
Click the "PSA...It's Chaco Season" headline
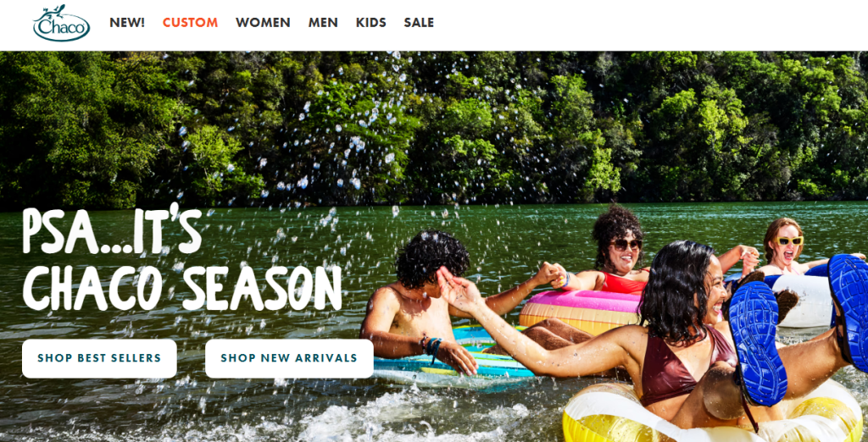181,257
